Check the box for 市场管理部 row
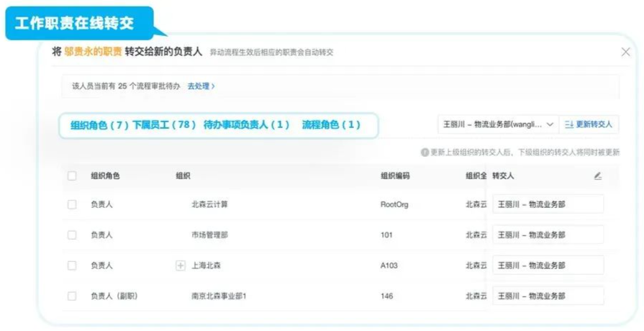The image size is (644, 331). pyautogui.click(x=72, y=235)
